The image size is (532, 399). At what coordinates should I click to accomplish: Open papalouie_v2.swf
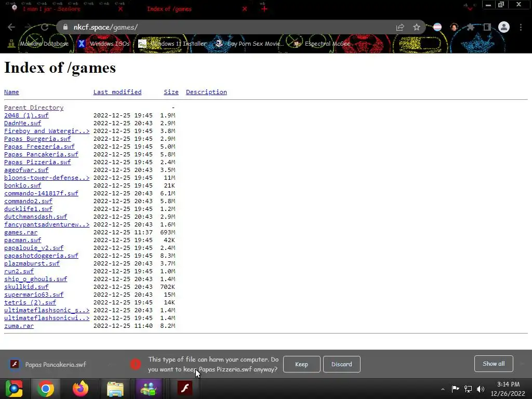pyautogui.click(x=34, y=248)
